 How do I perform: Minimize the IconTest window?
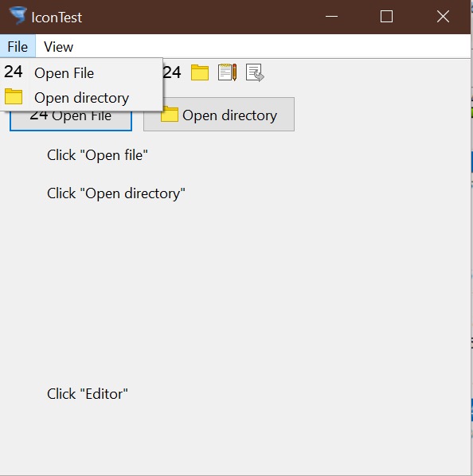click(331, 17)
